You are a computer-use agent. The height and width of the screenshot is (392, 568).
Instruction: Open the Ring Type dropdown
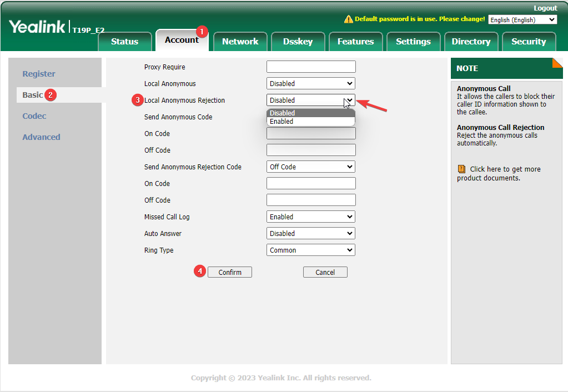(310, 250)
